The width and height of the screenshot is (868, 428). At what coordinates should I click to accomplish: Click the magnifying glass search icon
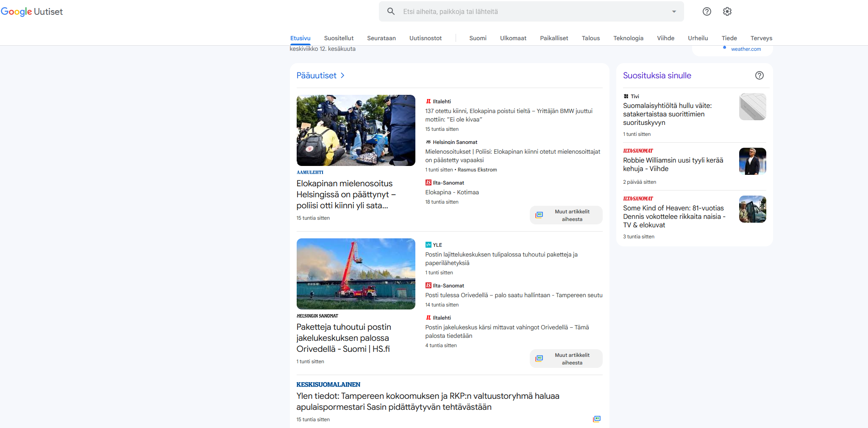[391, 11]
